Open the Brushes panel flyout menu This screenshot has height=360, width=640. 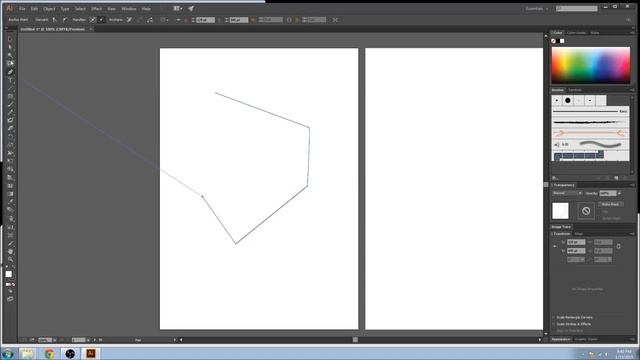(x=632, y=90)
